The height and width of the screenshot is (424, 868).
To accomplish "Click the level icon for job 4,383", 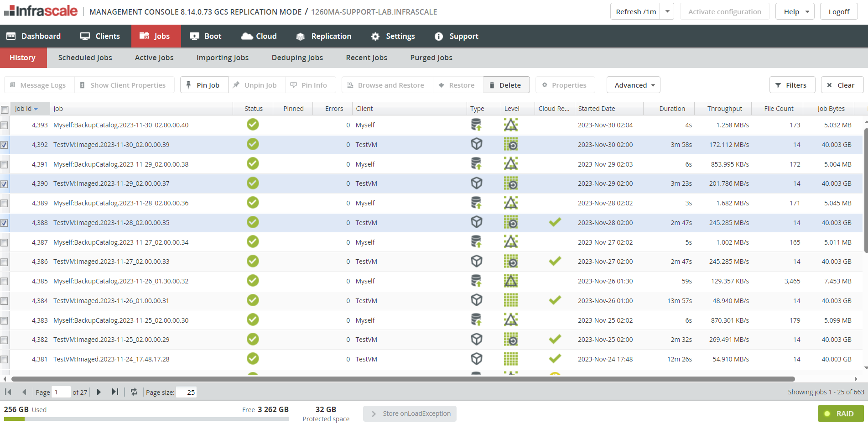I will (x=510, y=319).
